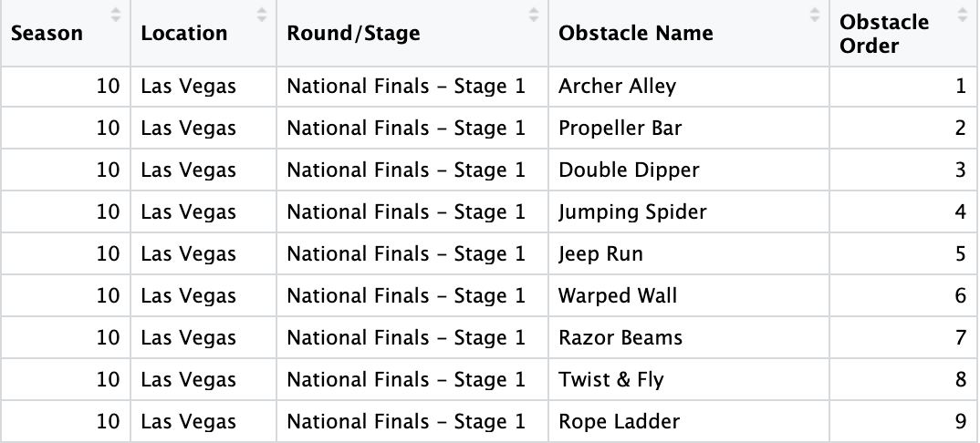Click the Razor Beams cell

tap(620, 338)
